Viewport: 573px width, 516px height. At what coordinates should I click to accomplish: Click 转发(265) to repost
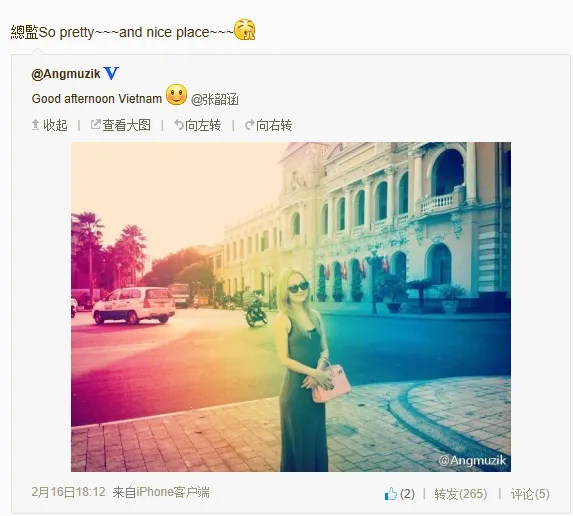click(460, 494)
